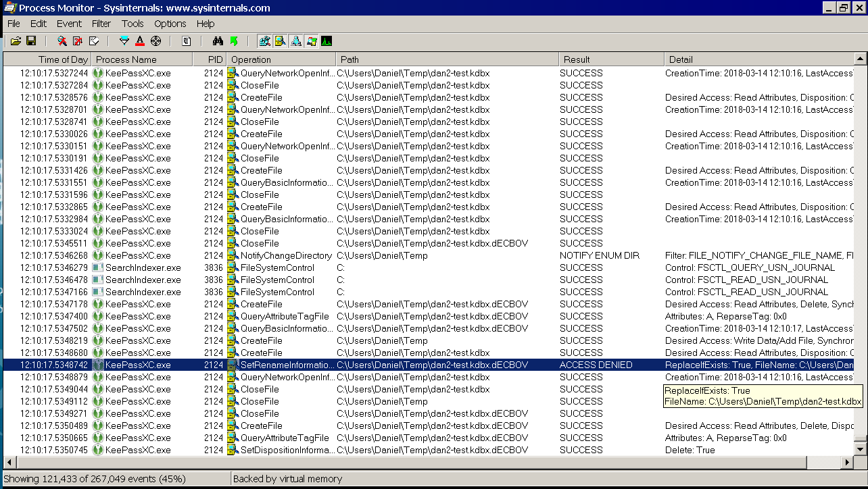Open the Options menu
The height and width of the screenshot is (489, 868).
point(170,23)
